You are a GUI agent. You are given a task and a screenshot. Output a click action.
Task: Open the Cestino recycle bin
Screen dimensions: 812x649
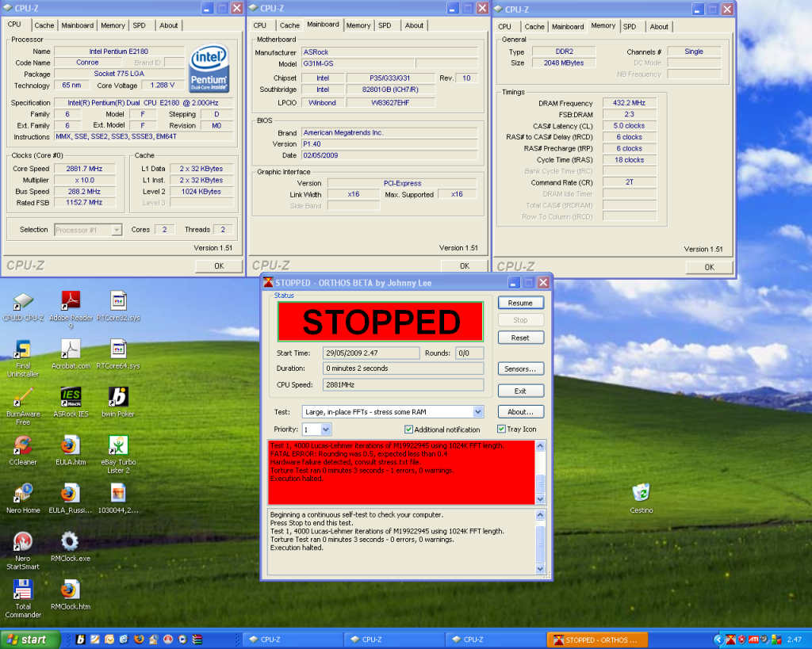(642, 498)
